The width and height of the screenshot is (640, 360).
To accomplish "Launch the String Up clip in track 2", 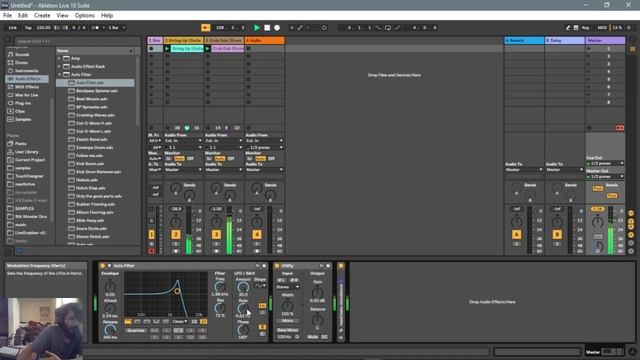I will [167, 49].
